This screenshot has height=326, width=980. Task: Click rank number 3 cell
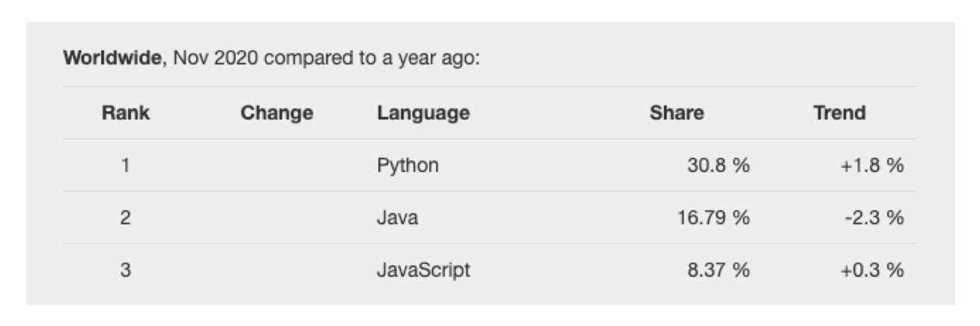point(125,270)
